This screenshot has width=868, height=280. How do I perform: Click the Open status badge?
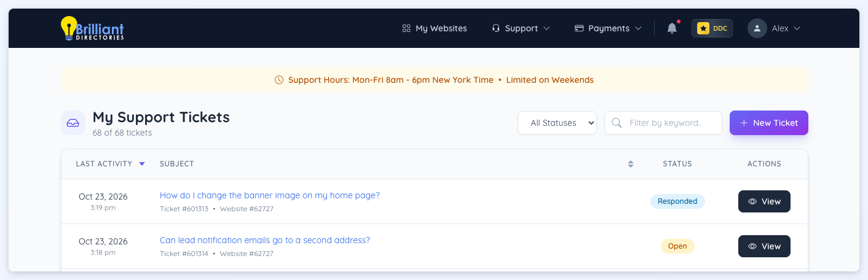point(677,246)
